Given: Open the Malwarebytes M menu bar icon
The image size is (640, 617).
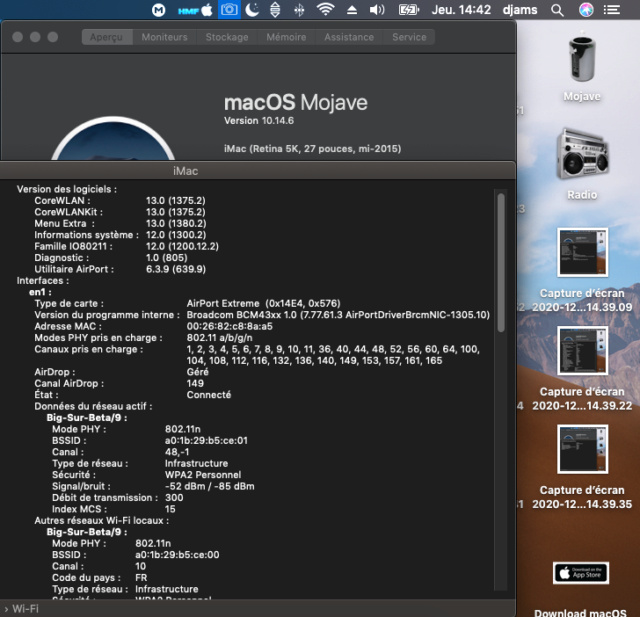Looking at the screenshot, I should coord(158,10).
